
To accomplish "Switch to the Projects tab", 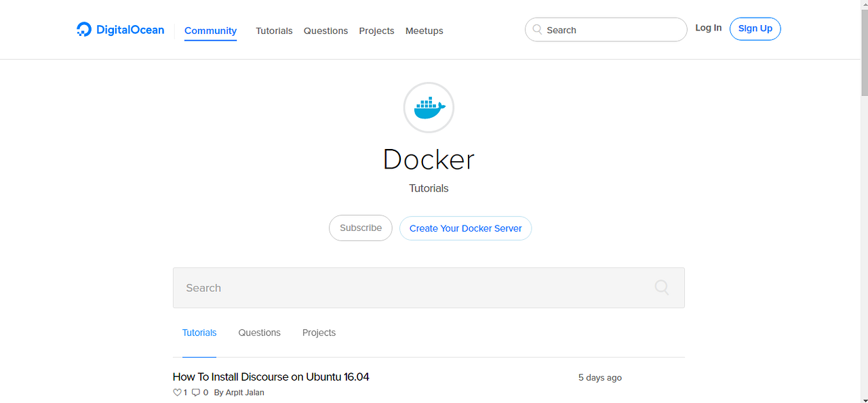I will click(319, 333).
